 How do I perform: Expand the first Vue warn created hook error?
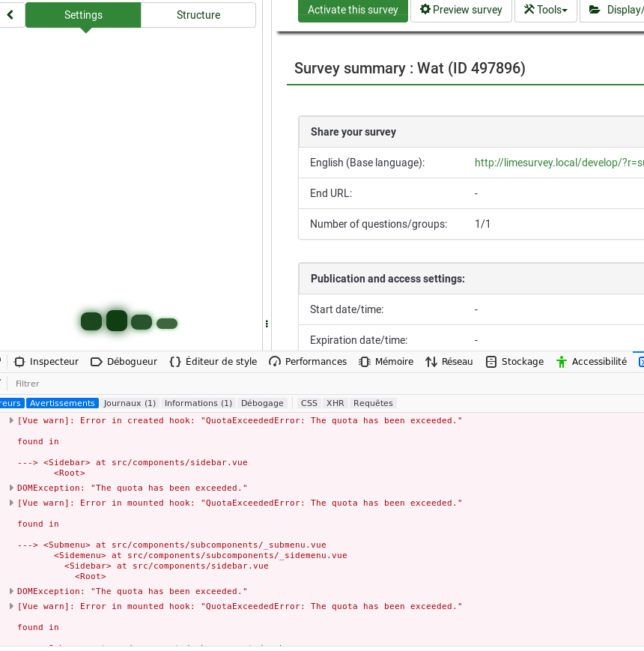pyautogui.click(x=11, y=420)
